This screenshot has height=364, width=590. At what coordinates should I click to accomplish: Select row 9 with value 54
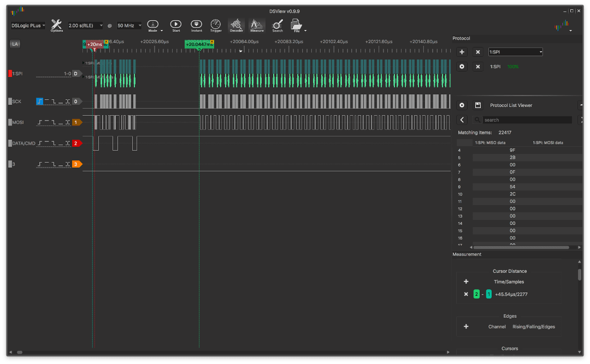520,187
